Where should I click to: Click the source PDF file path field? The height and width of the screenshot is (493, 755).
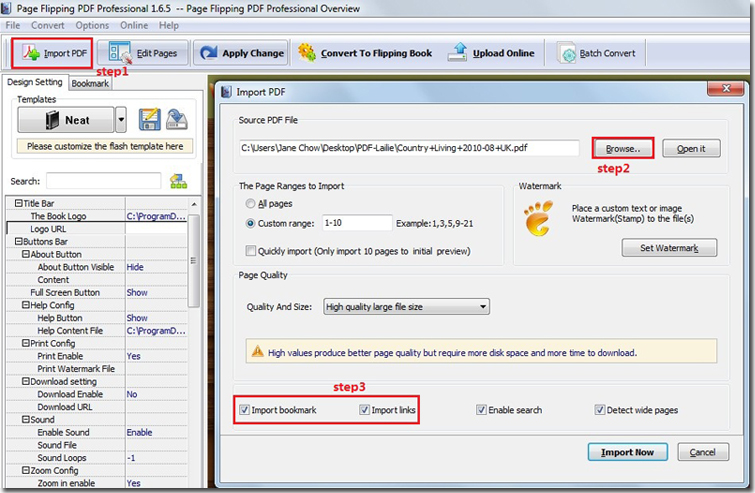[409, 148]
